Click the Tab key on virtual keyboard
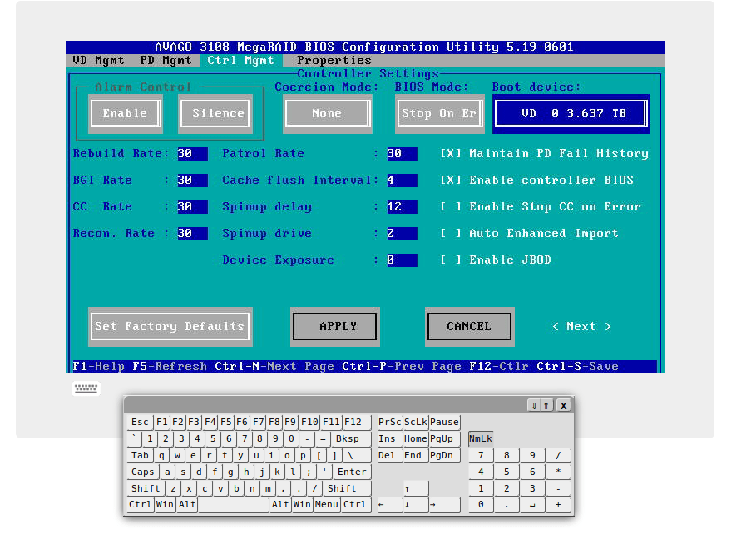Viewport: 756px width, 549px height. pos(140,455)
